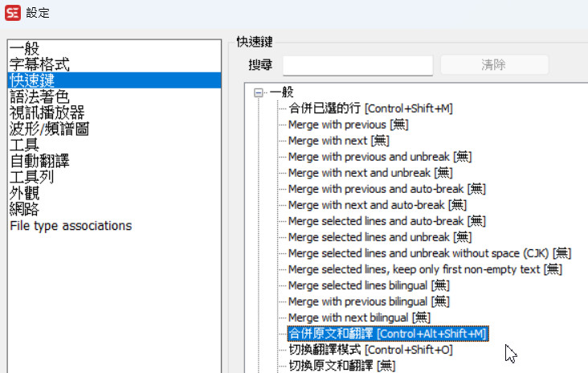
Task: Open File type associations settings
Action: coord(71,226)
